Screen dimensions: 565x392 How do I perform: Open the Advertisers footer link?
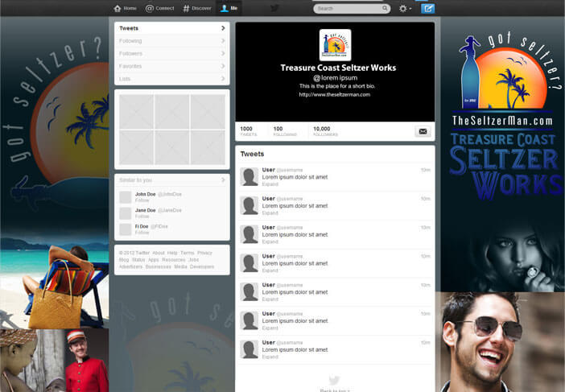tap(131, 266)
